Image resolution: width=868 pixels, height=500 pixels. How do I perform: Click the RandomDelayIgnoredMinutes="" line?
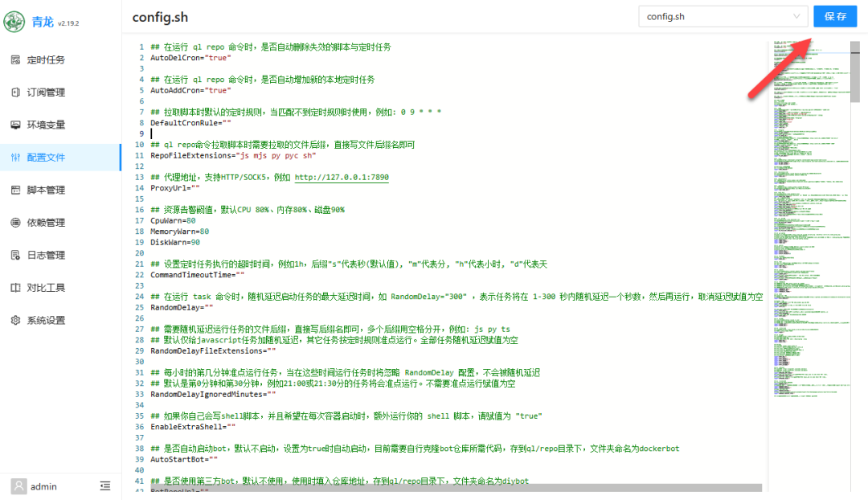coord(213,394)
